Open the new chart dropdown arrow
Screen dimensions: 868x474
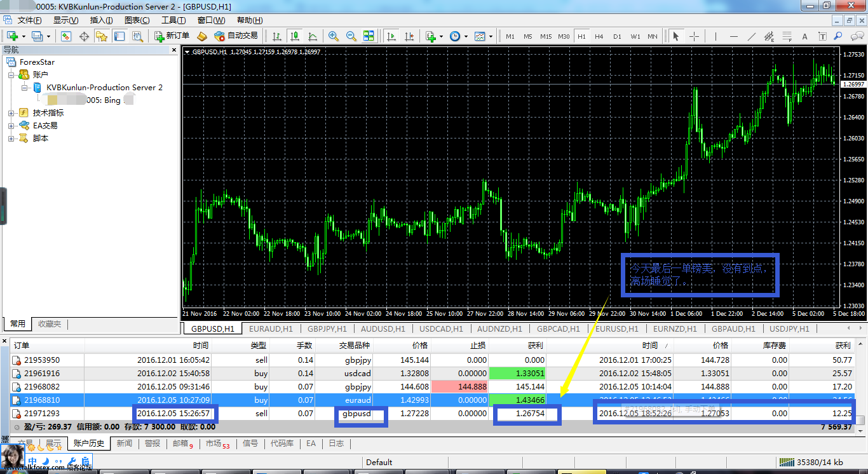pos(23,36)
